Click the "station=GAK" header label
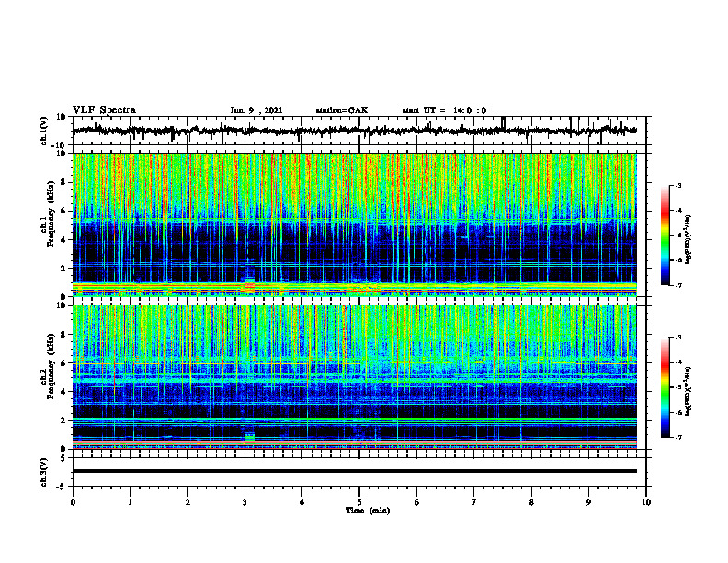 [x=342, y=110]
